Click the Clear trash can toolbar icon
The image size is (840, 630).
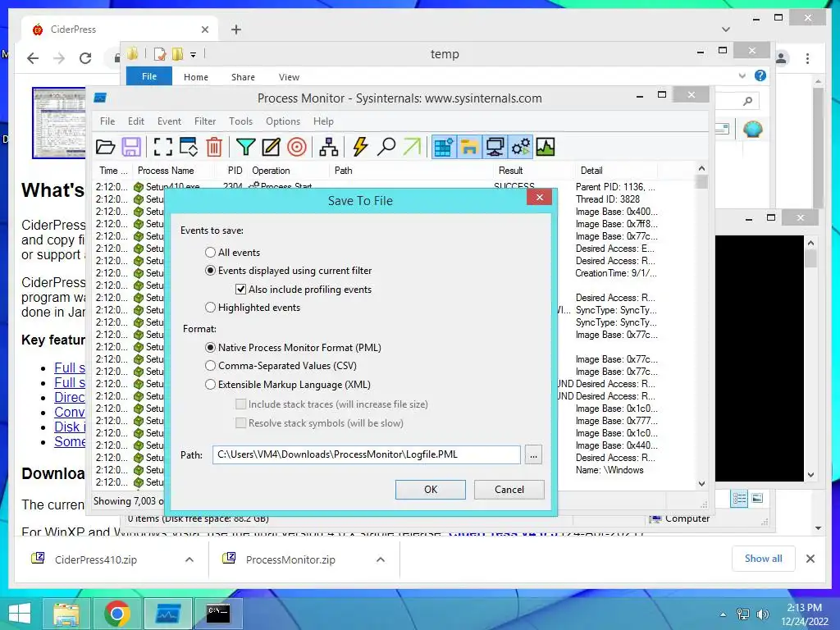[214, 147]
